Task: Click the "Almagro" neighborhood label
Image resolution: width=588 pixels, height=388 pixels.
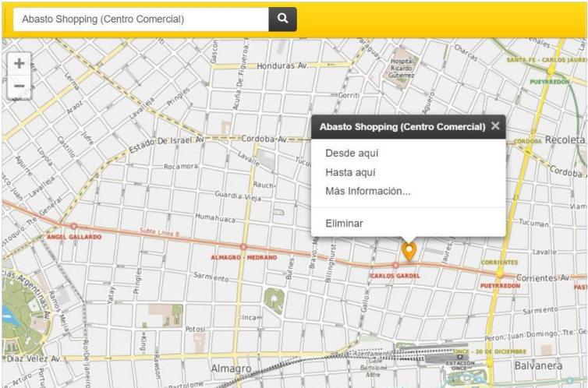Action: 231,369
